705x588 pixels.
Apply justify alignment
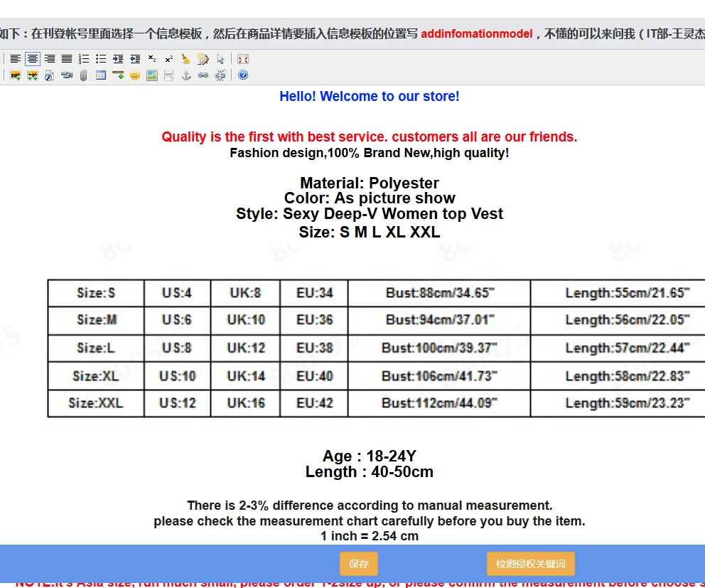pyautogui.click(x=67, y=59)
